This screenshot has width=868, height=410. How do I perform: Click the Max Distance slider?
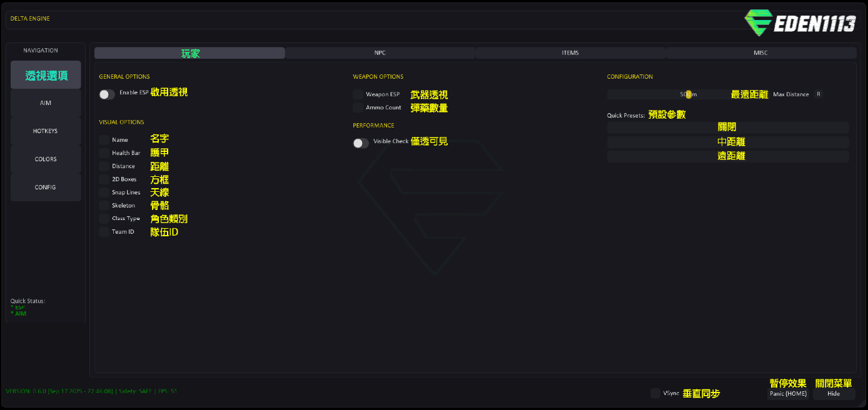pyautogui.click(x=688, y=94)
